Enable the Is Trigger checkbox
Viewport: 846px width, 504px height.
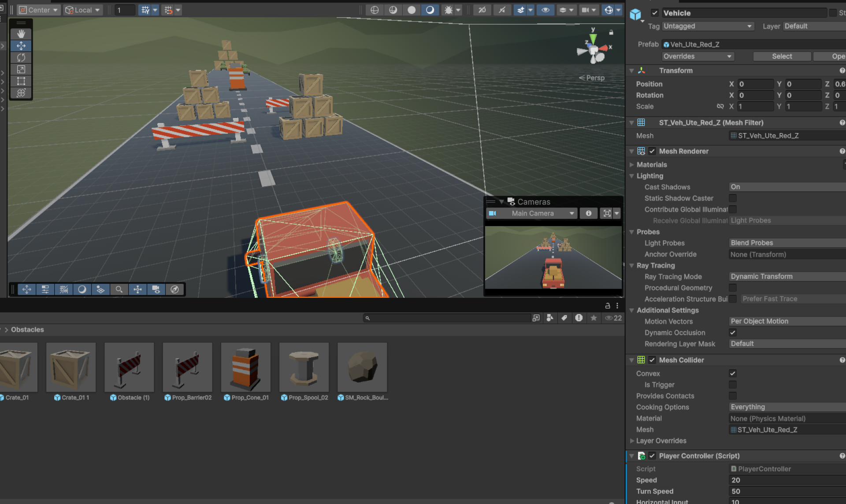pyautogui.click(x=732, y=385)
